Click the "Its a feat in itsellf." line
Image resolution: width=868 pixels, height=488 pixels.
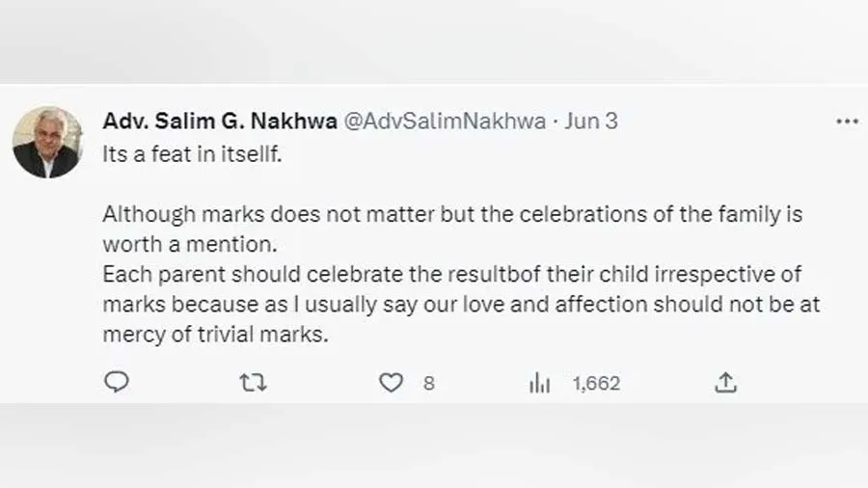[x=193, y=153]
